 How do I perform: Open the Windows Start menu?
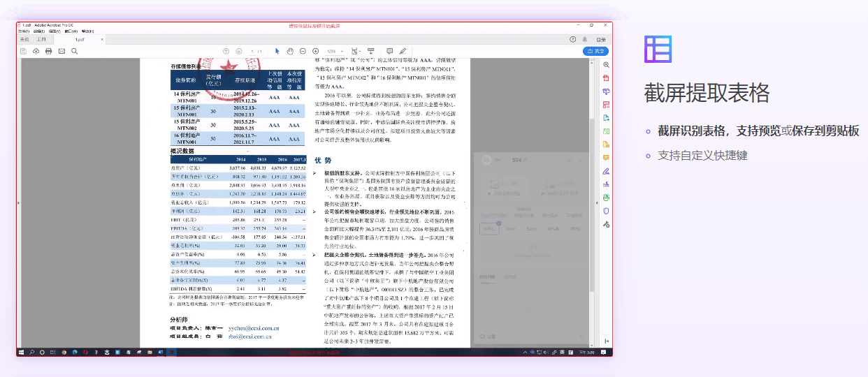[21, 353]
